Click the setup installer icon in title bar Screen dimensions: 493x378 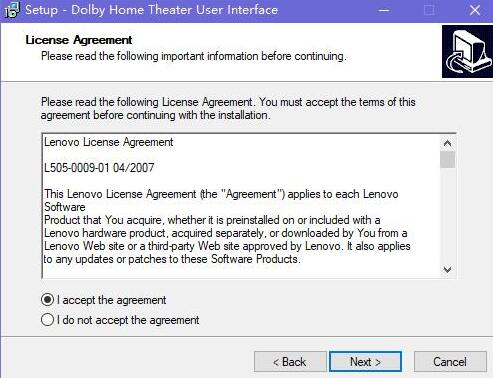click(12, 10)
